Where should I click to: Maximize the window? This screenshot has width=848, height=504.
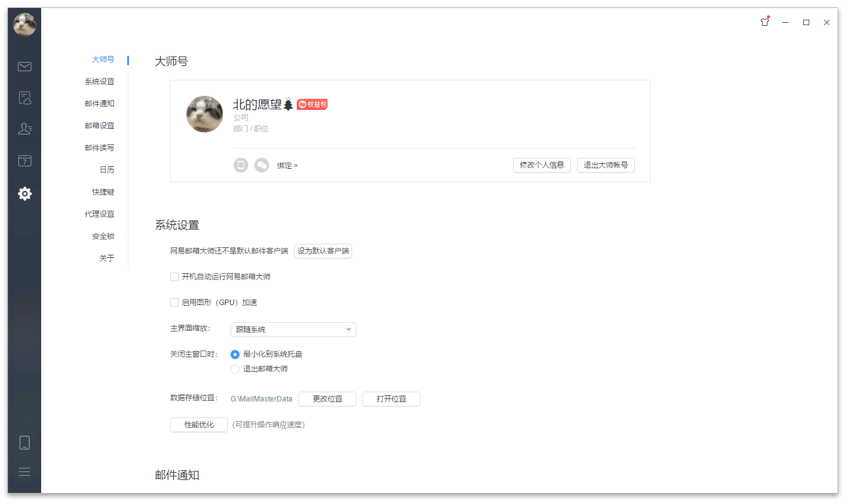pyautogui.click(x=806, y=22)
